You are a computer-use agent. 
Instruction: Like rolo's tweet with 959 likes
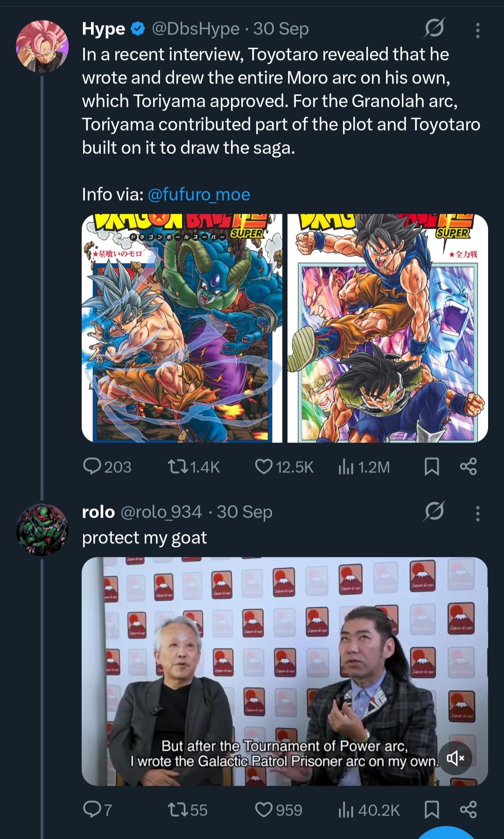(x=264, y=810)
